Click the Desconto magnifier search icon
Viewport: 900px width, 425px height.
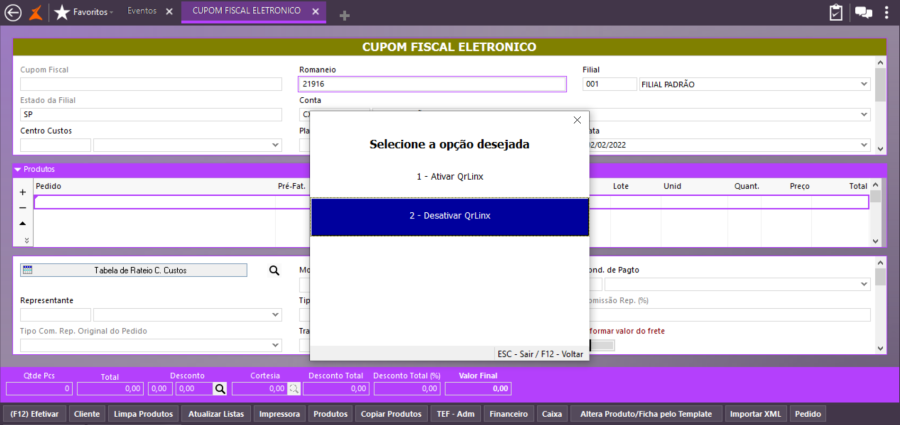pyautogui.click(x=219, y=389)
